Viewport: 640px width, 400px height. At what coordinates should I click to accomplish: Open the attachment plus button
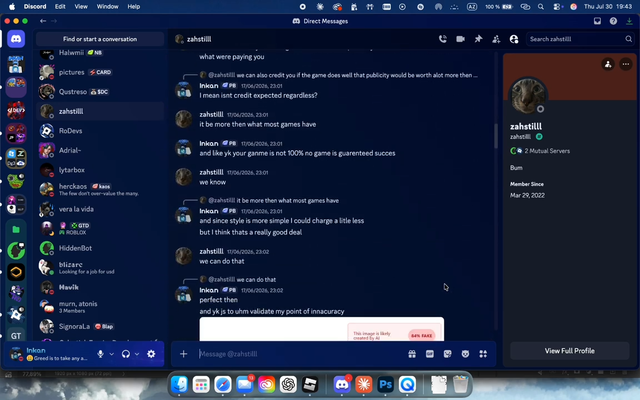point(183,354)
